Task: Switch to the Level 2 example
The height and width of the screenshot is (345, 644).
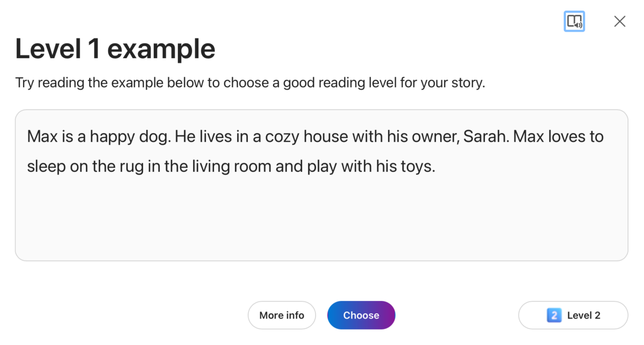Action: pos(573,315)
